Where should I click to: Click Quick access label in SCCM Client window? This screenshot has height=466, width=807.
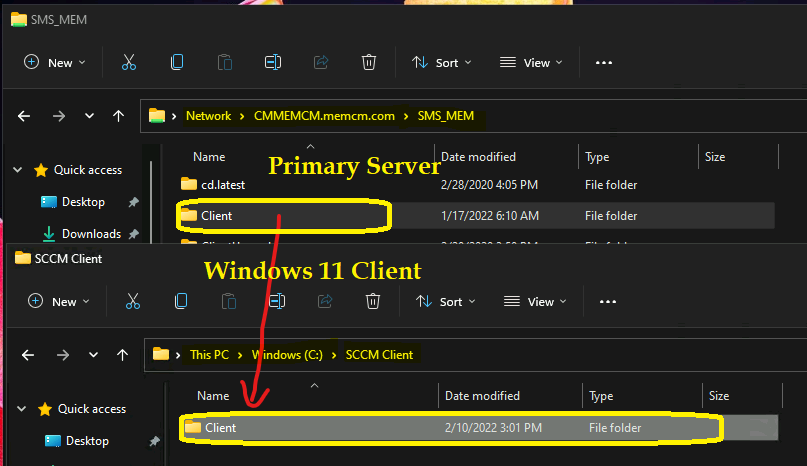(92, 409)
